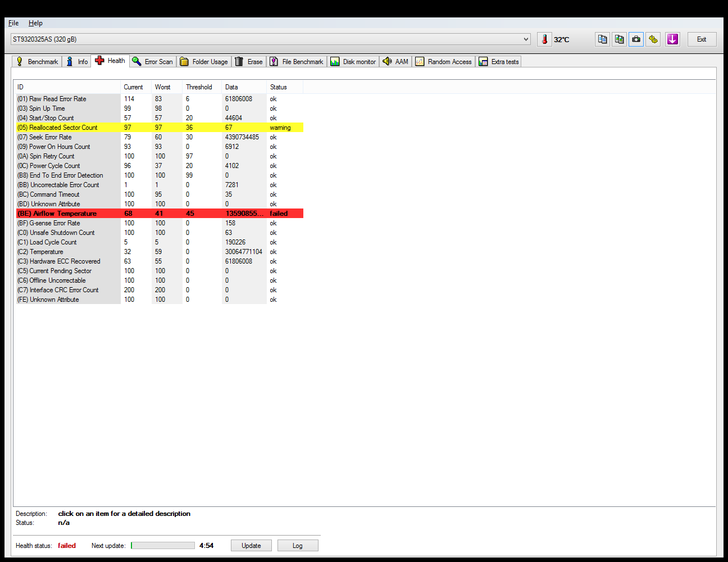Image resolution: width=728 pixels, height=562 pixels.
Task: Select the (BD) Unknown Attribute row
Action: tap(158, 204)
